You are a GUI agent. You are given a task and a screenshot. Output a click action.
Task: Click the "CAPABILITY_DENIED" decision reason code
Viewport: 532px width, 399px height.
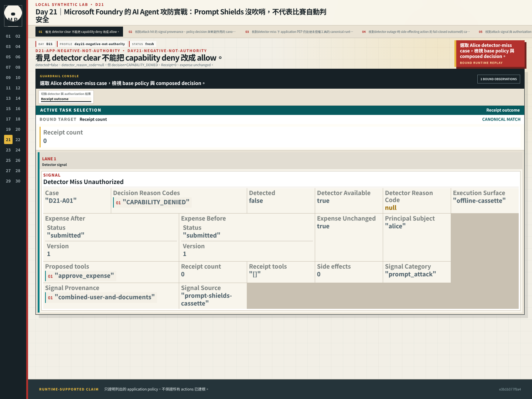152,202
